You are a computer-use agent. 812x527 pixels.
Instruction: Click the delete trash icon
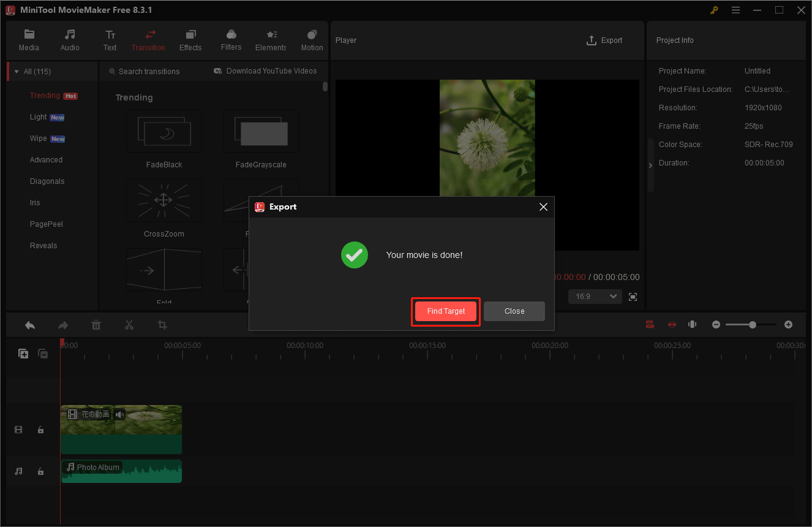[x=96, y=325]
